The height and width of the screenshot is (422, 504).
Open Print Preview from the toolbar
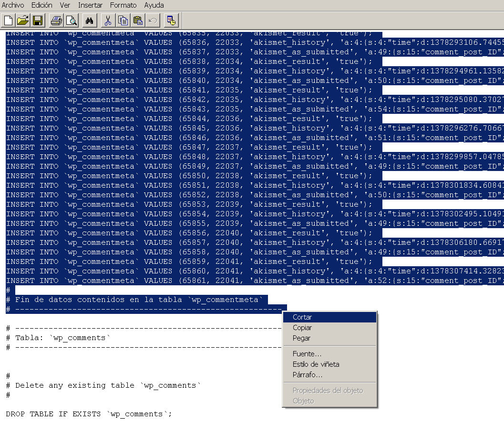pyautogui.click(x=72, y=20)
